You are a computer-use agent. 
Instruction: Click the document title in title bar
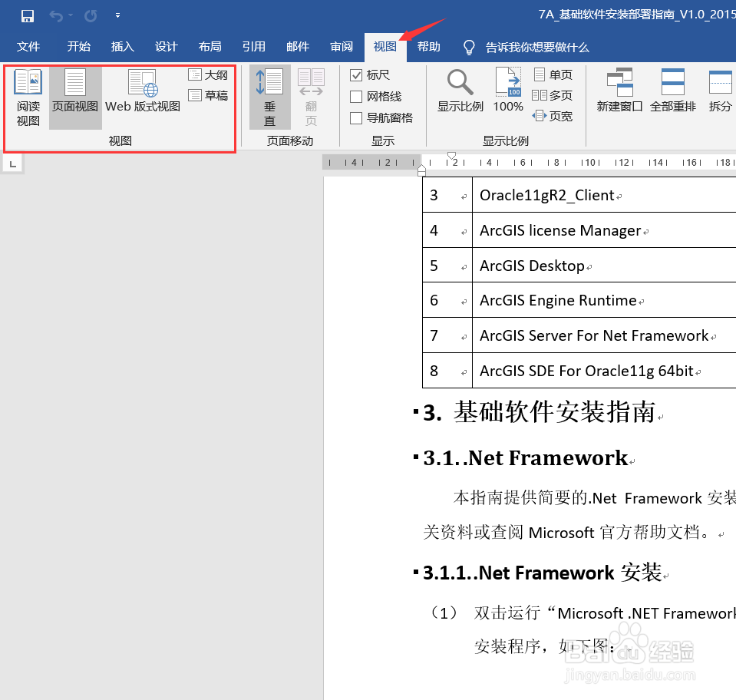point(637,15)
